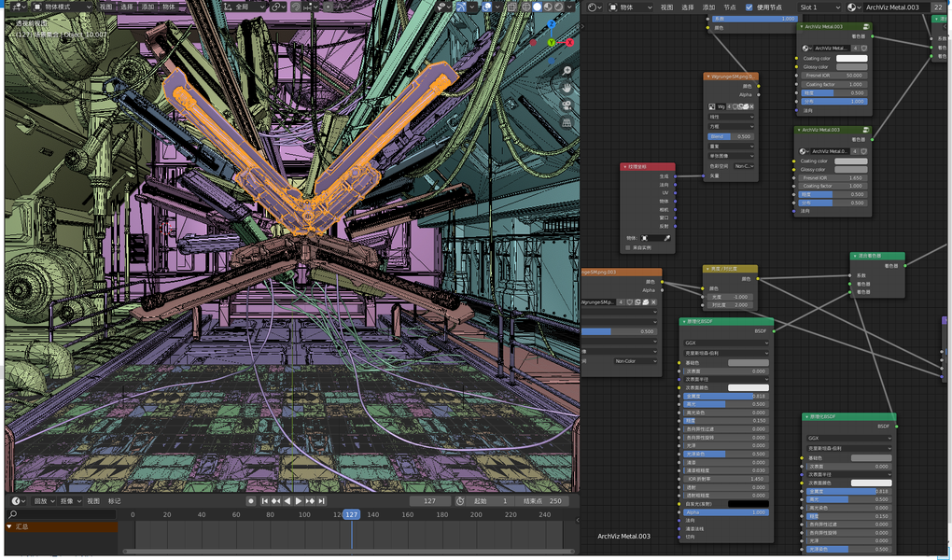Screen dimensions: 952x560
Task: Open the material browse sphere icon
Action: click(853, 7)
